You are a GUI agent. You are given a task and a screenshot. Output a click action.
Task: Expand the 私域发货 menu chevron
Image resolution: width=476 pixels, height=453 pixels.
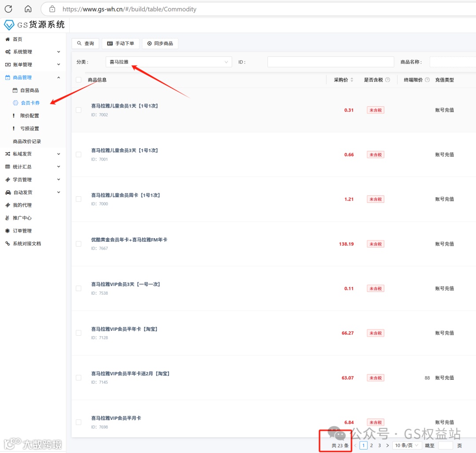point(59,154)
